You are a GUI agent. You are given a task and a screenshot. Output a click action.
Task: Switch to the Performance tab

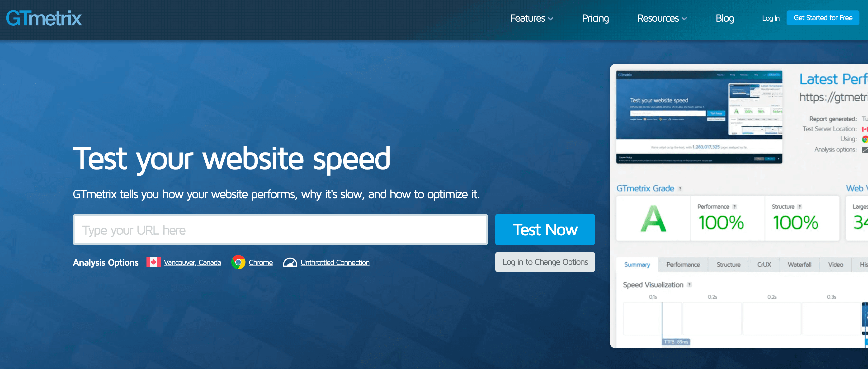click(683, 265)
